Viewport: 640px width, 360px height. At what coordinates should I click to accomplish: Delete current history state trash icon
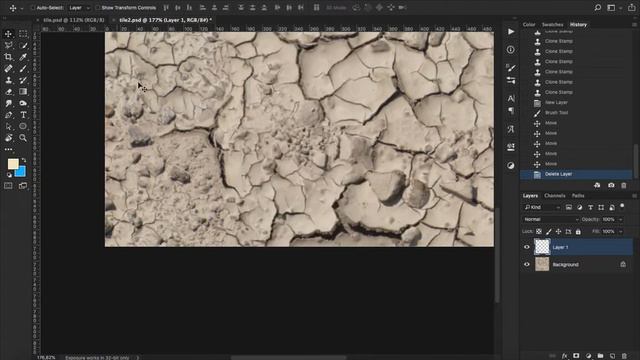[x=624, y=185]
